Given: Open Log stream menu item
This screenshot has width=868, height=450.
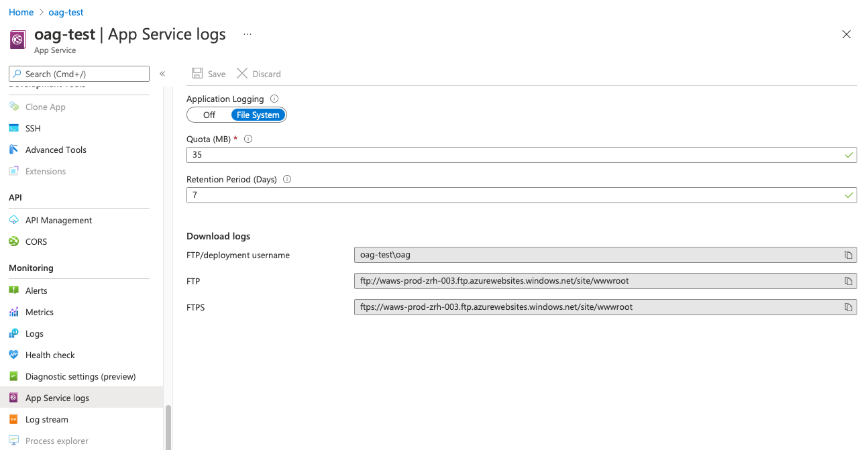Looking at the screenshot, I should [x=47, y=419].
